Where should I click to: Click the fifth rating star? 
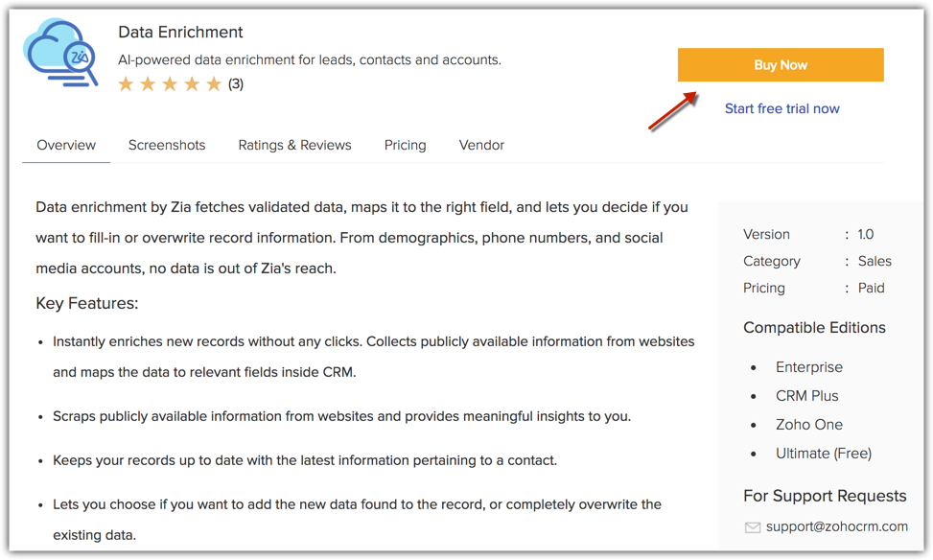[x=214, y=84]
